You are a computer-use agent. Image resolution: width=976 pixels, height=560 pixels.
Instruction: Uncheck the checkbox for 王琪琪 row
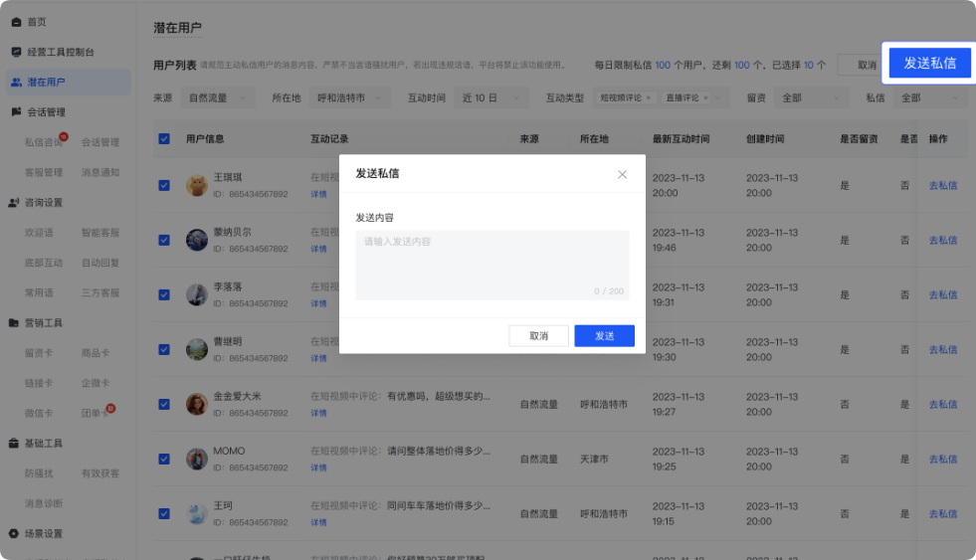pos(164,185)
